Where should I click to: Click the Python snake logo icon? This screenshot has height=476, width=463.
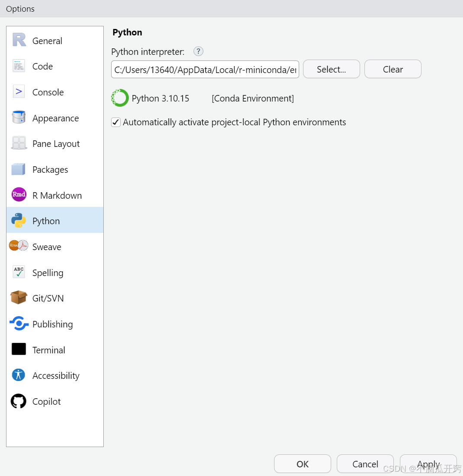pyautogui.click(x=19, y=220)
